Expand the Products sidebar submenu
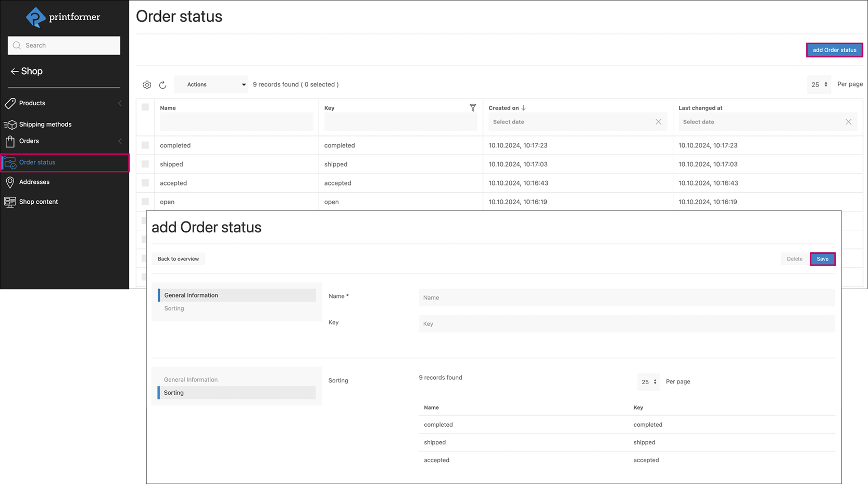Screen dimensions: 868x484 pyautogui.click(x=120, y=103)
